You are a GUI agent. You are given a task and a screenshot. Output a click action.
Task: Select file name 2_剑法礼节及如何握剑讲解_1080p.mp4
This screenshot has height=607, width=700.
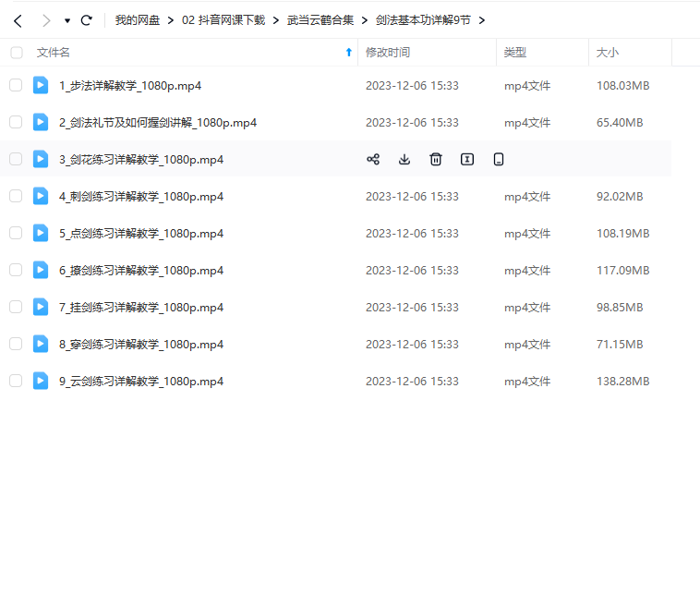pos(158,123)
